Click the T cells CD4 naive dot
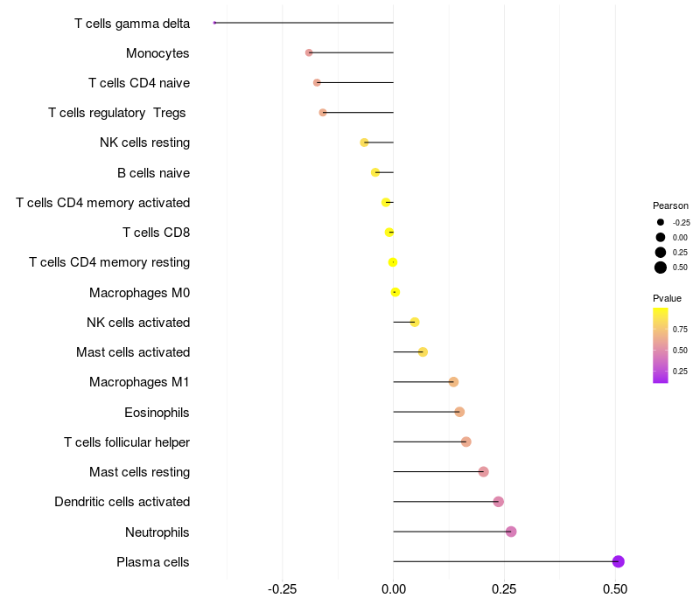This screenshot has width=700, height=612. pyautogui.click(x=317, y=82)
